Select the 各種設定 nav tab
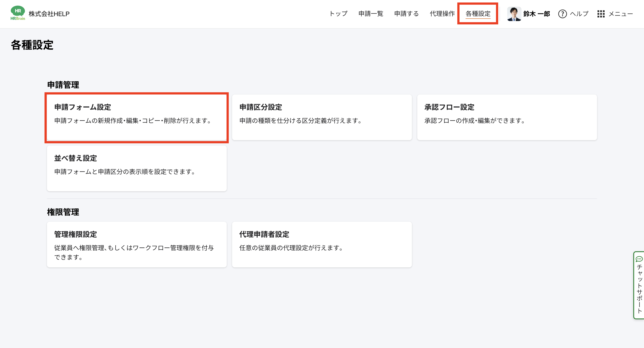The width and height of the screenshot is (644, 348). [x=478, y=14]
